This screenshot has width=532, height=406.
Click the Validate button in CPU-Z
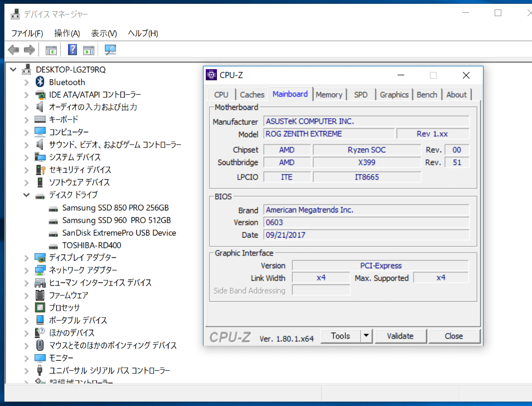click(x=400, y=336)
